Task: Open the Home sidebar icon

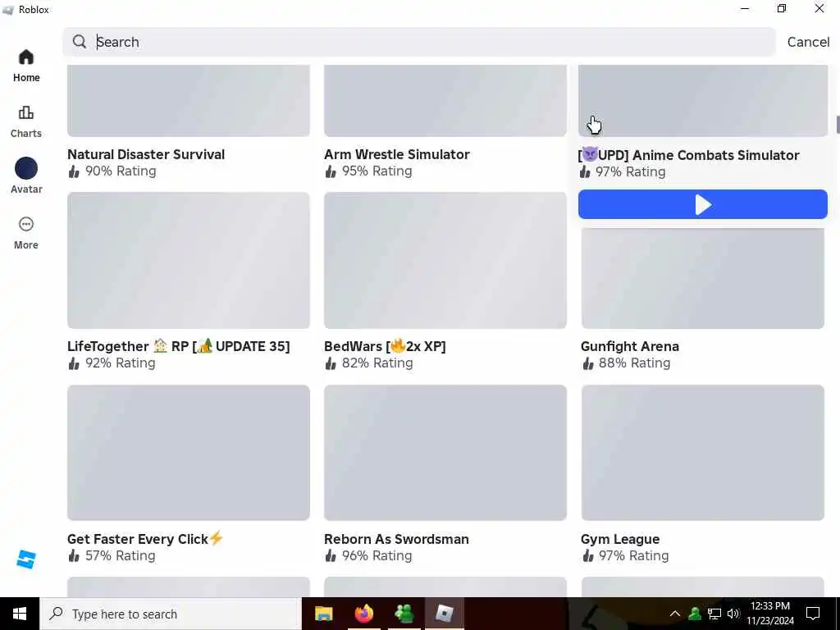Action: pos(26,57)
